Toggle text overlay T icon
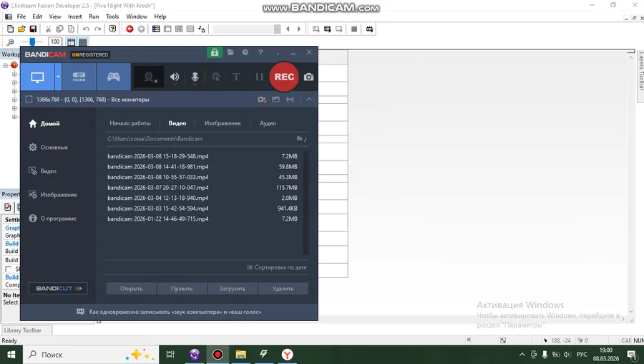The height and width of the screenshot is (364, 644). coord(236,77)
